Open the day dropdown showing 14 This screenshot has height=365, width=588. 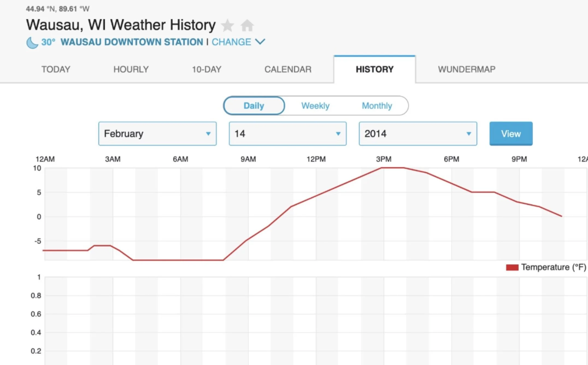point(287,134)
